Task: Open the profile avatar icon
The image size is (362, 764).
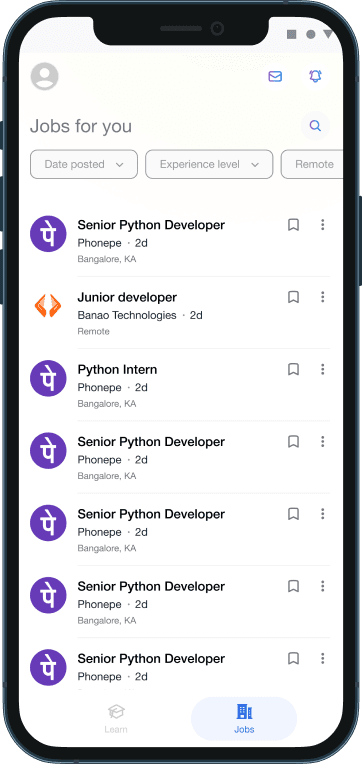Action: click(x=44, y=76)
